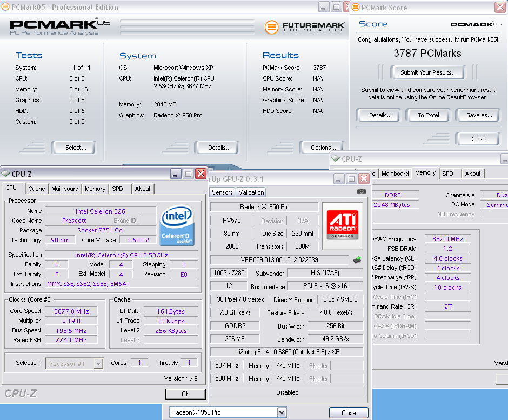Click PCMark Score window title icon
508x420 pixels.
(x=356, y=7)
